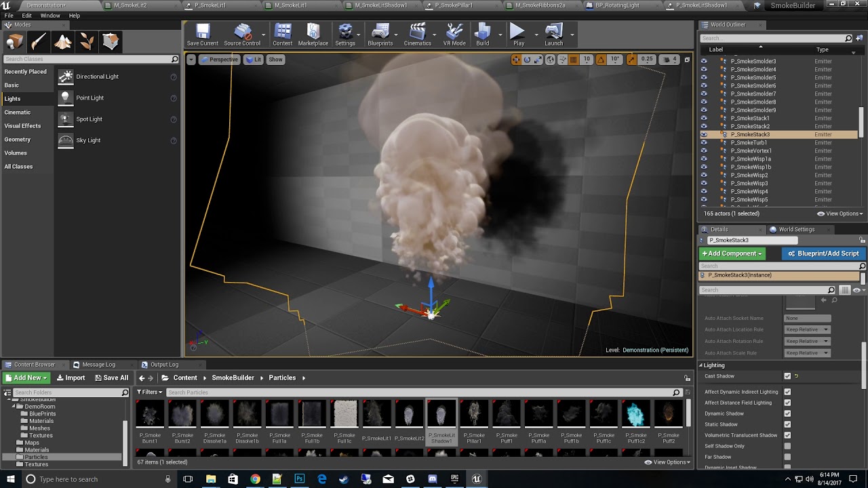Viewport: 868px width, 488px height.
Task: Open the Help menu
Action: [75, 16]
